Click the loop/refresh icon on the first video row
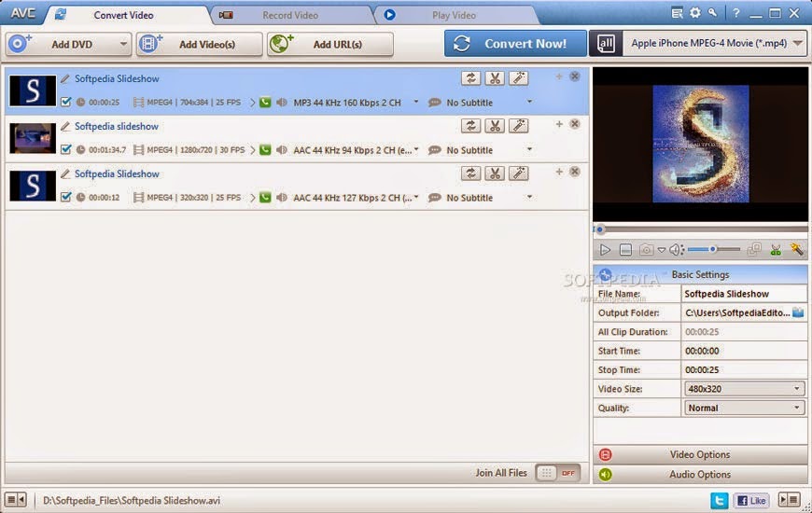This screenshot has height=513, width=812. [x=470, y=78]
